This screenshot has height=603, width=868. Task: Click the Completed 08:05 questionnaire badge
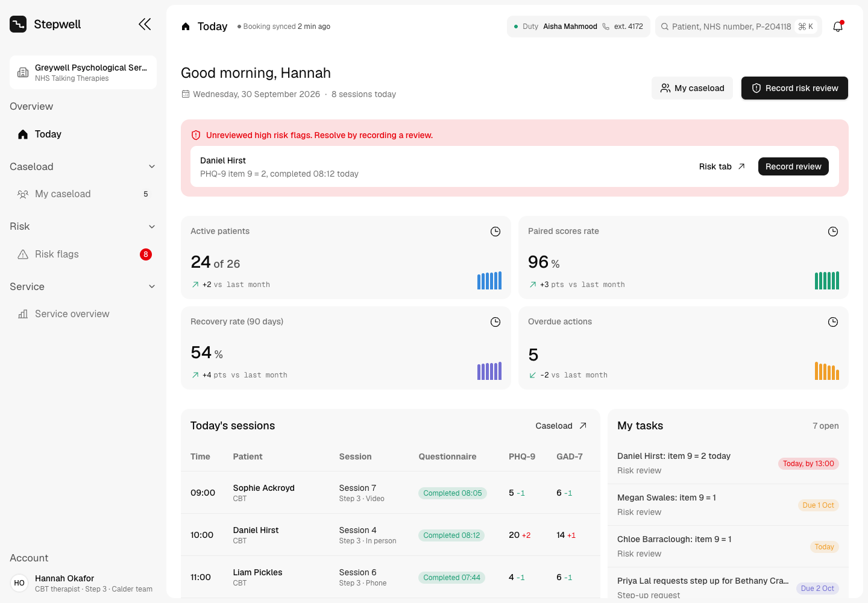(453, 493)
